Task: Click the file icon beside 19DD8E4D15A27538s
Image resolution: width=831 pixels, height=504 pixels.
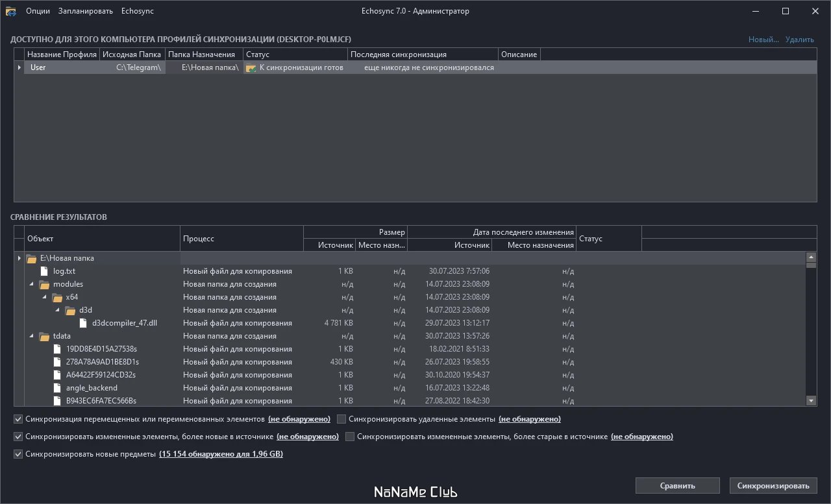Action: [57, 349]
